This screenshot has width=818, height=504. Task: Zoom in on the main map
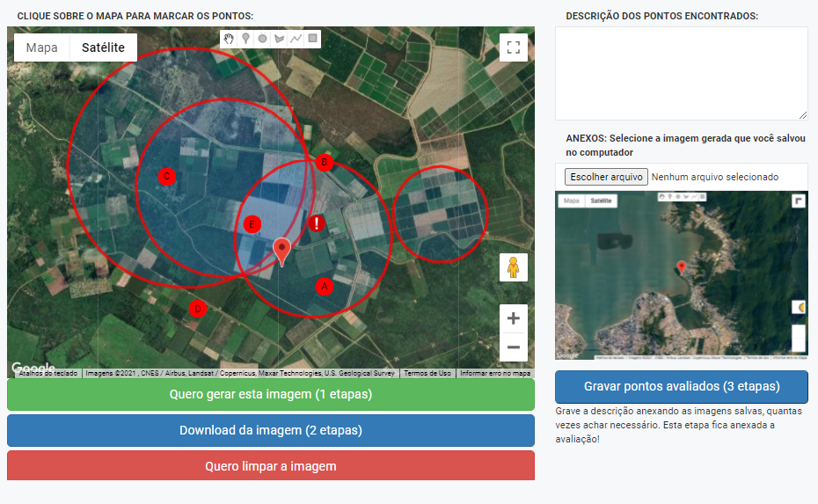click(514, 318)
